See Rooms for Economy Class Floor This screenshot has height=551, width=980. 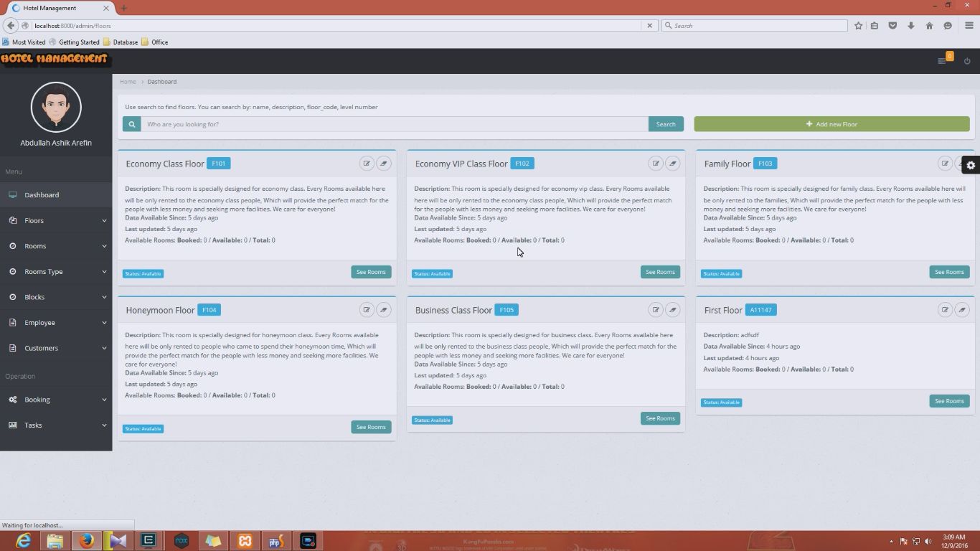pos(371,272)
